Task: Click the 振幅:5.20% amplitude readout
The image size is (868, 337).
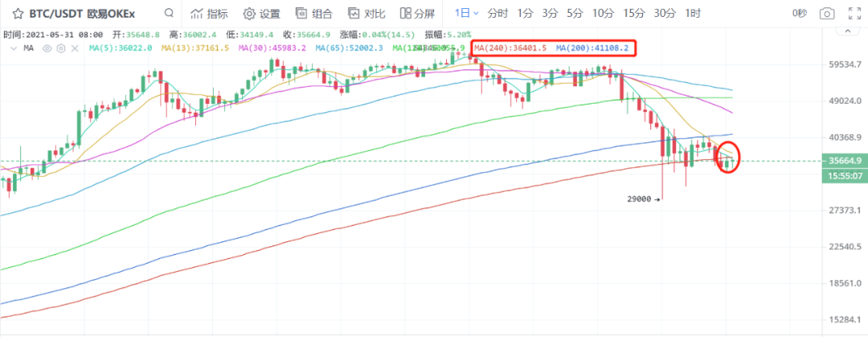Action: click(x=448, y=35)
